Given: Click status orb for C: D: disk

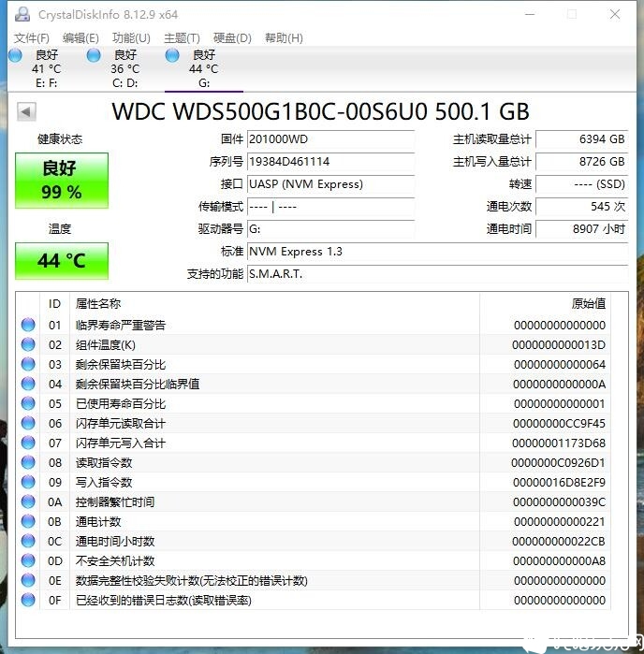Looking at the screenshot, I should coord(94,55).
